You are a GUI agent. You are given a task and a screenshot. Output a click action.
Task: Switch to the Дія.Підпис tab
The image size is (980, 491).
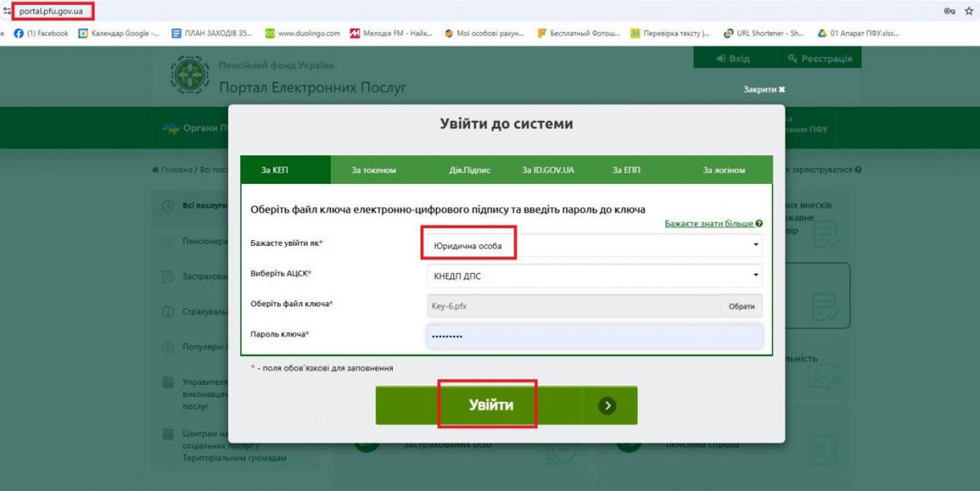470,170
